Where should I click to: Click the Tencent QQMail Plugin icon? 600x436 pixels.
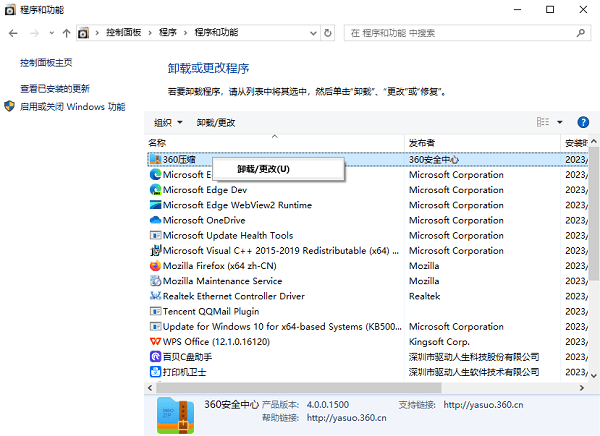pos(155,311)
